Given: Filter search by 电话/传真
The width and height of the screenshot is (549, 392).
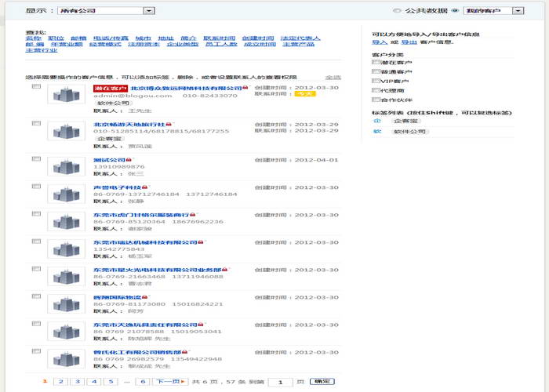Looking at the screenshot, I should pyautogui.click(x=111, y=38).
